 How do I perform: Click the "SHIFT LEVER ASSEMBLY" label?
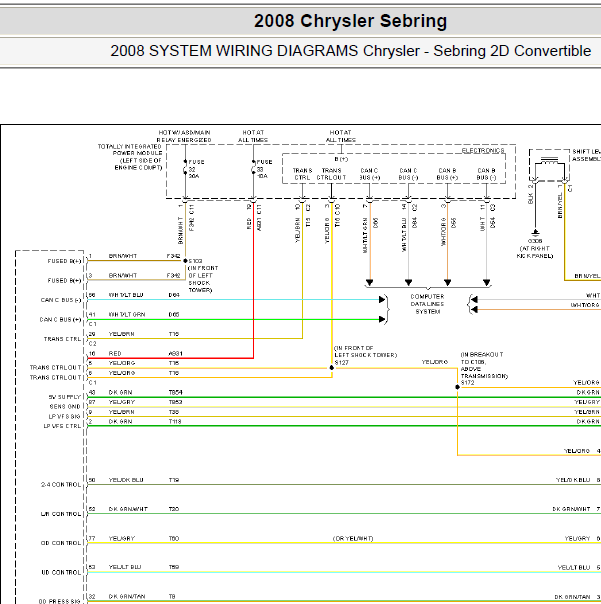[586, 155]
